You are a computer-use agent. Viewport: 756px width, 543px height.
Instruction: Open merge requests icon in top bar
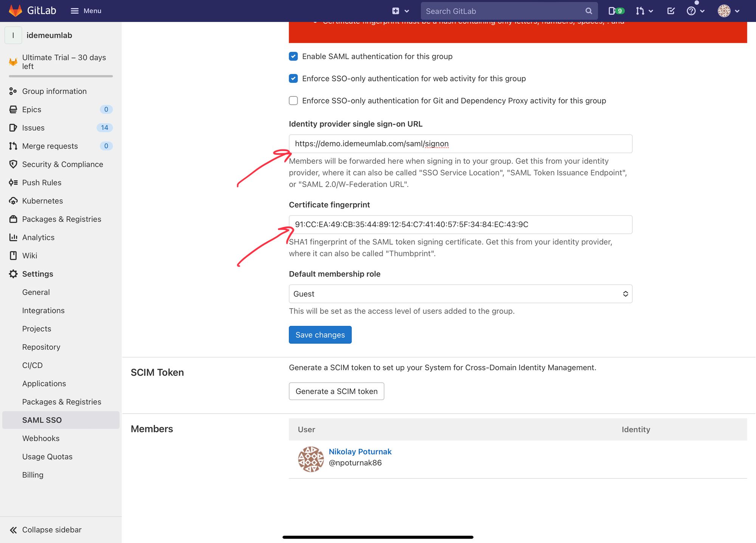[x=640, y=11]
